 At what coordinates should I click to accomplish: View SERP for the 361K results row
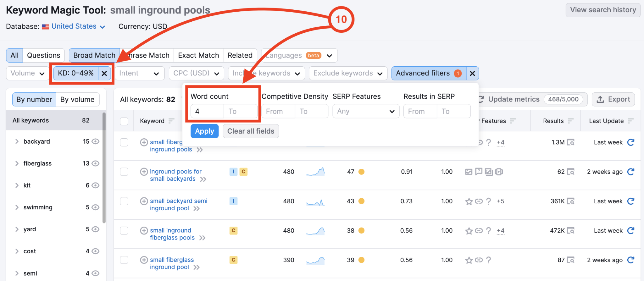coord(570,201)
